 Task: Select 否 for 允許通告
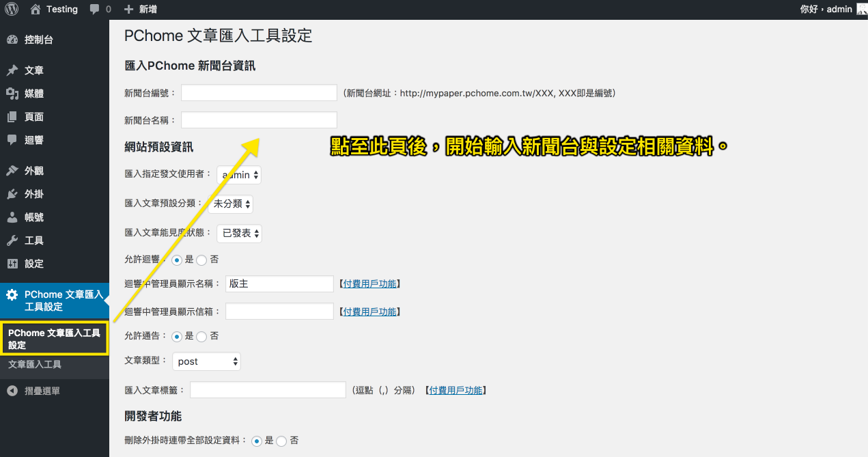tap(201, 336)
